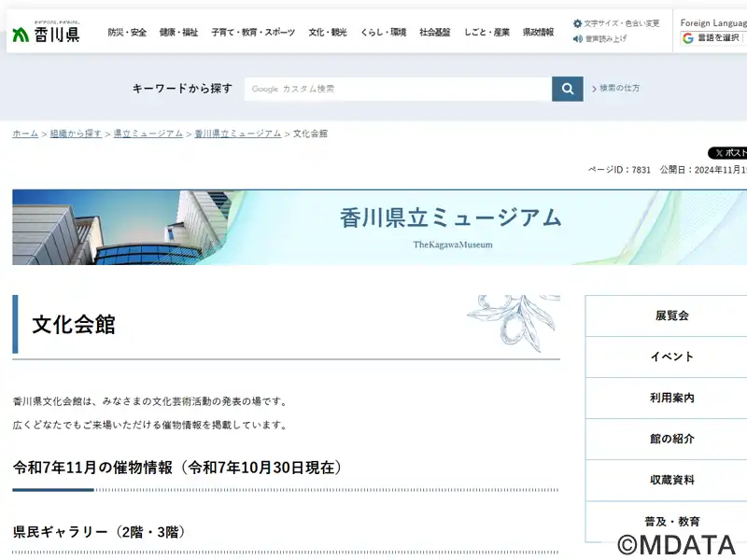747x560 pixels.
Task: Open the 検索の仕方 search help link
Action: [618, 89]
